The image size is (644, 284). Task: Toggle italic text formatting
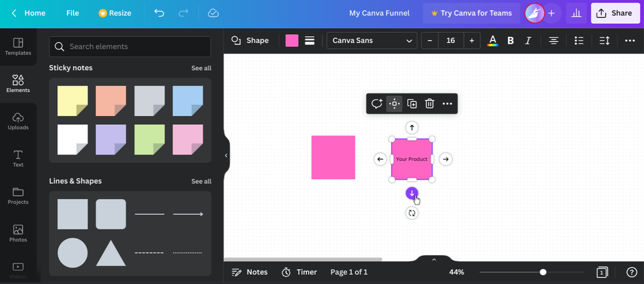click(529, 41)
